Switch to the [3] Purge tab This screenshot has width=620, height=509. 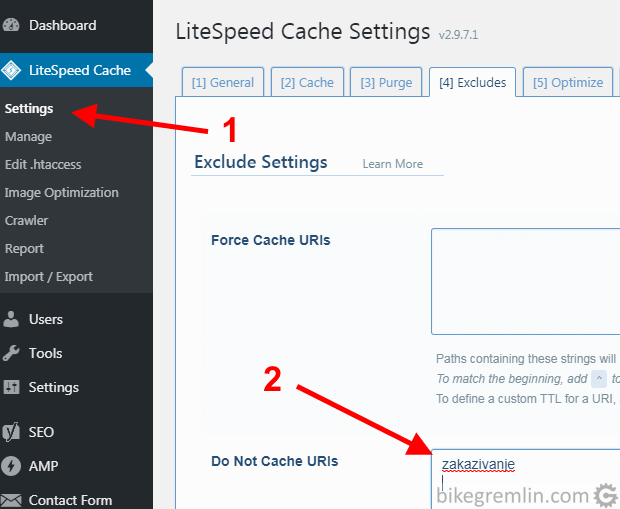(x=386, y=82)
